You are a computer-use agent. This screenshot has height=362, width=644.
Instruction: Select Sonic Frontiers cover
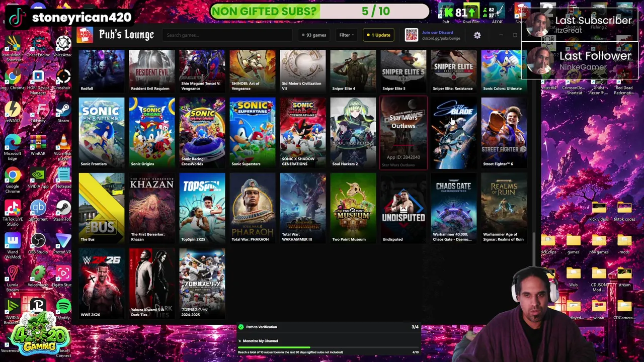coord(101,133)
